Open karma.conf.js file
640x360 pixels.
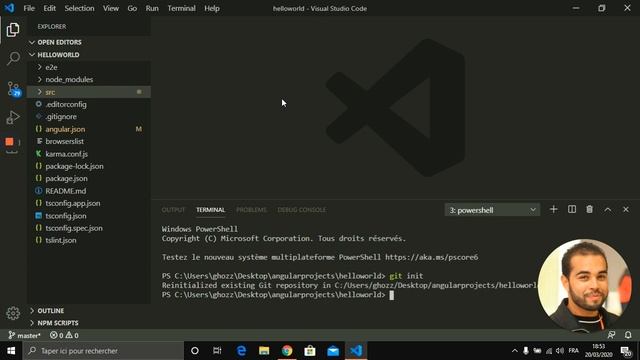(89, 154)
